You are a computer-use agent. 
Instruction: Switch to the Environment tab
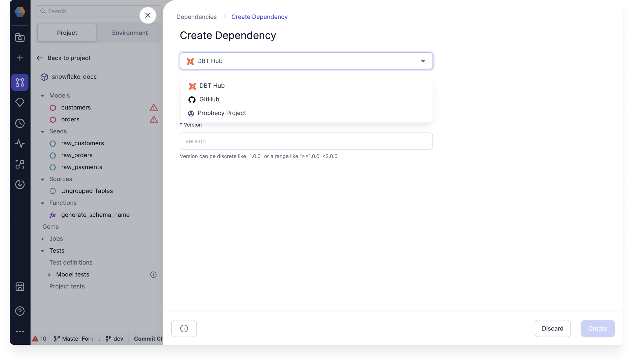(x=129, y=33)
